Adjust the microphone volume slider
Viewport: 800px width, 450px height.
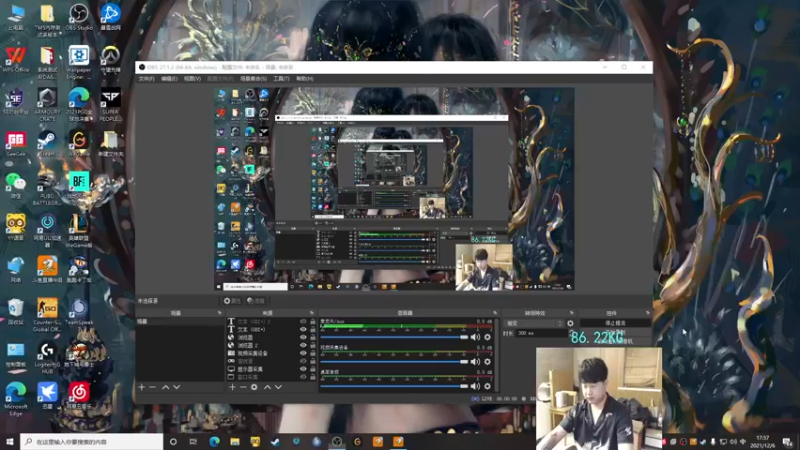click(394, 337)
